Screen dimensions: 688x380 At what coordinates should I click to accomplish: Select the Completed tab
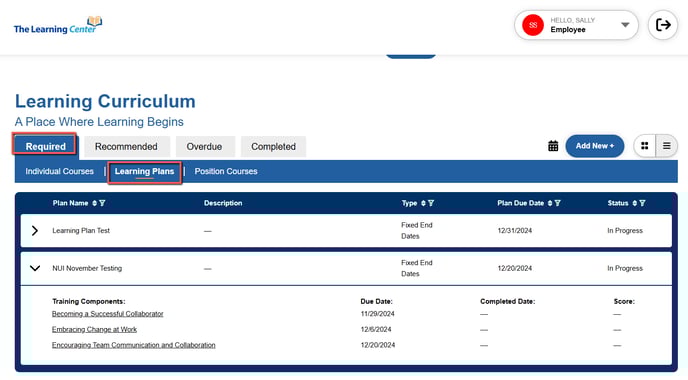pyautogui.click(x=273, y=147)
